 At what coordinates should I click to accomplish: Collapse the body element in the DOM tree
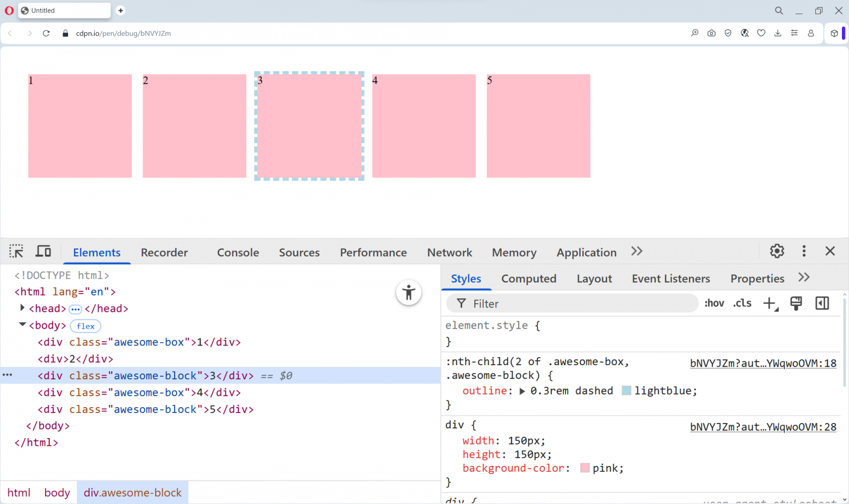(22, 324)
